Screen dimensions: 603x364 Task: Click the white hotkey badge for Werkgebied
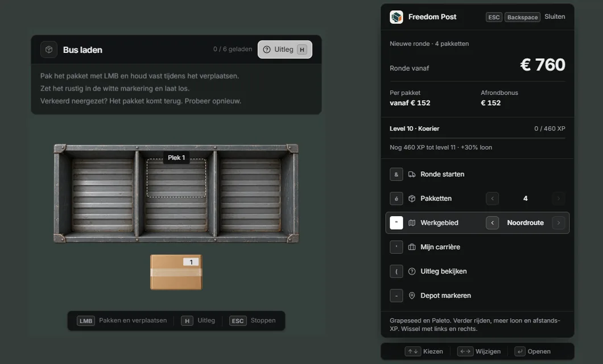[396, 222]
